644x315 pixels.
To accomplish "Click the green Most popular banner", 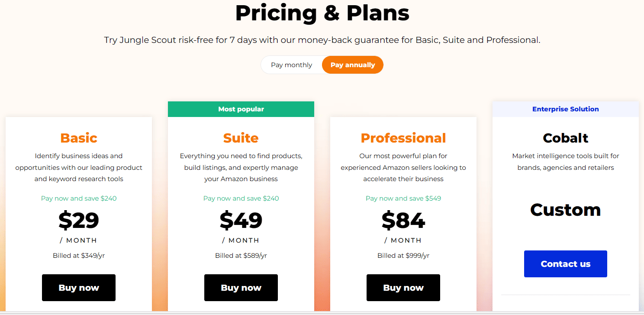I will click(x=241, y=109).
